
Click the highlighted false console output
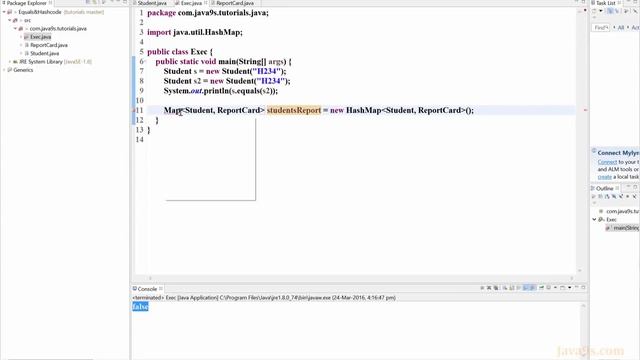point(140,307)
